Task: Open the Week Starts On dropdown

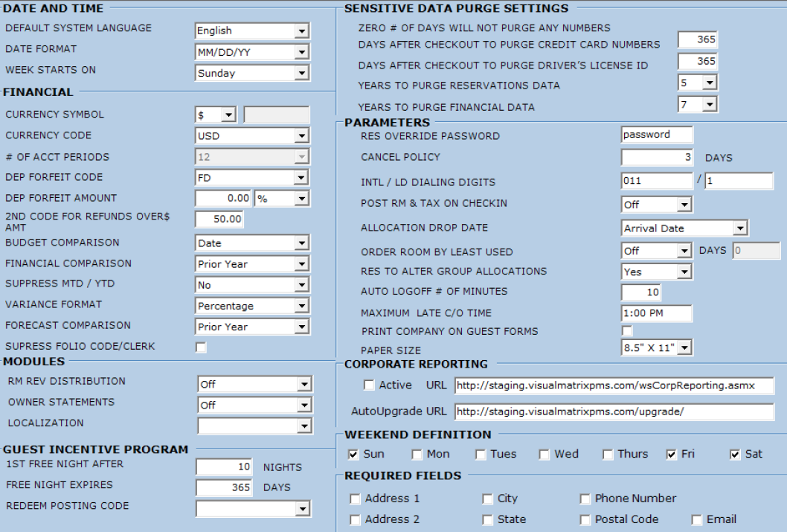Action: point(301,73)
